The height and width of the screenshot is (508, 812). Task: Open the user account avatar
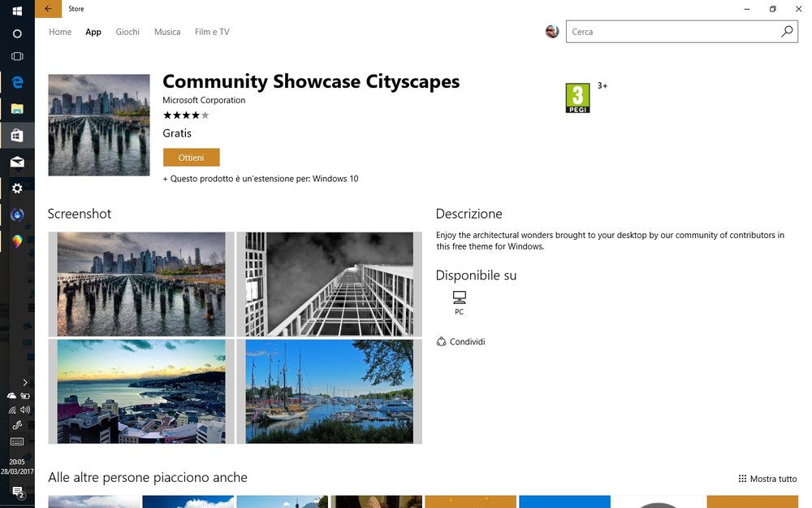tap(552, 32)
